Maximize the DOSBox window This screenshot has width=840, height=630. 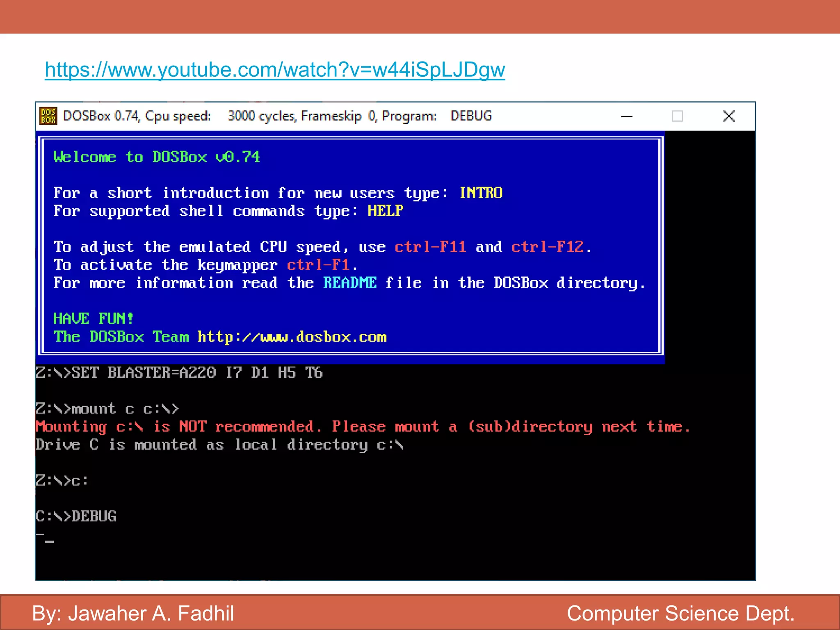[677, 116]
